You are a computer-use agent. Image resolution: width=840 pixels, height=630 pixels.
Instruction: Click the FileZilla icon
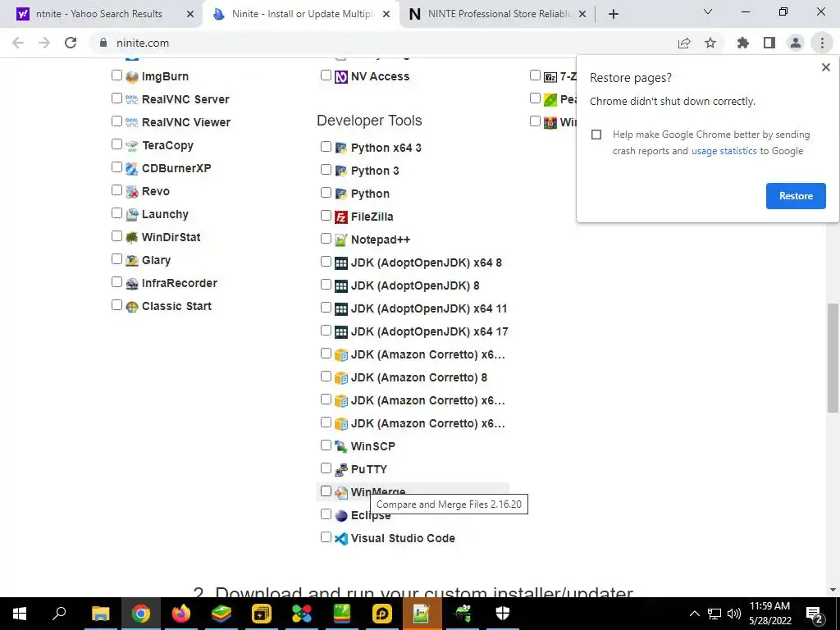click(x=341, y=217)
